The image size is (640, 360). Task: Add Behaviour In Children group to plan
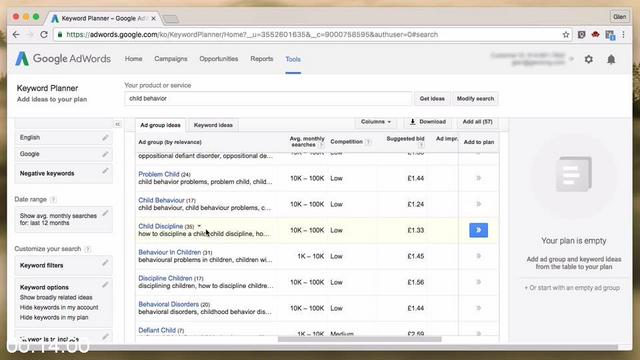point(478,256)
